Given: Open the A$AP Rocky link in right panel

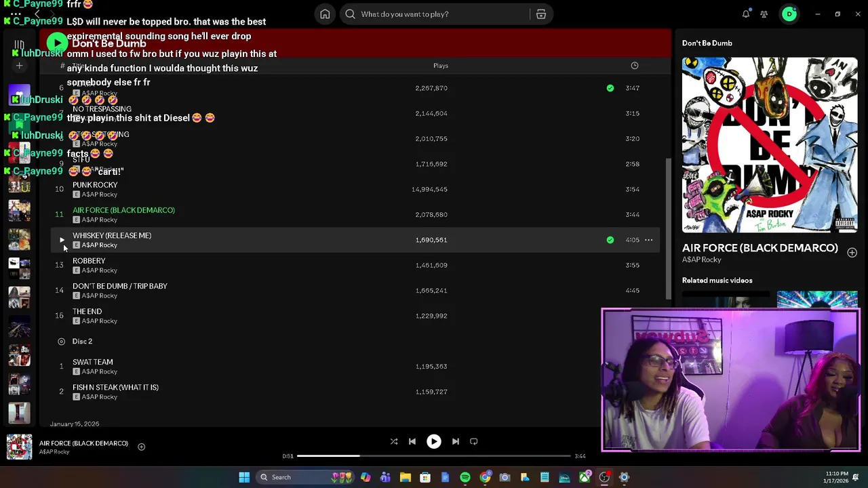Looking at the screenshot, I should click(701, 260).
